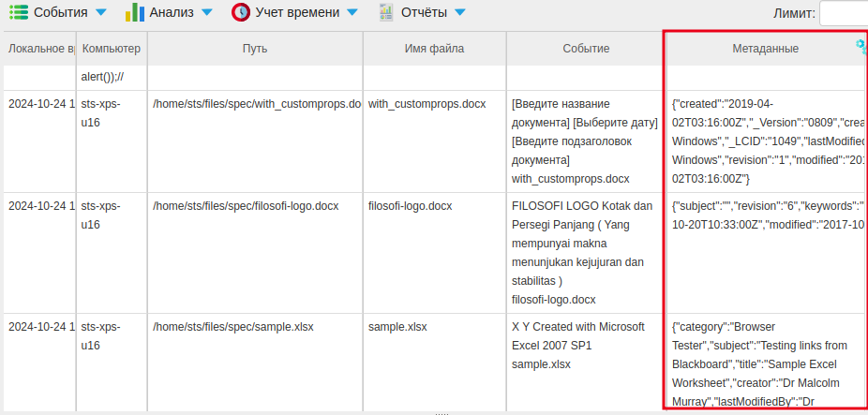Viewport: 868px width, 415px height.
Task: Expand the Анализ dropdown arrow
Action: click(207, 13)
